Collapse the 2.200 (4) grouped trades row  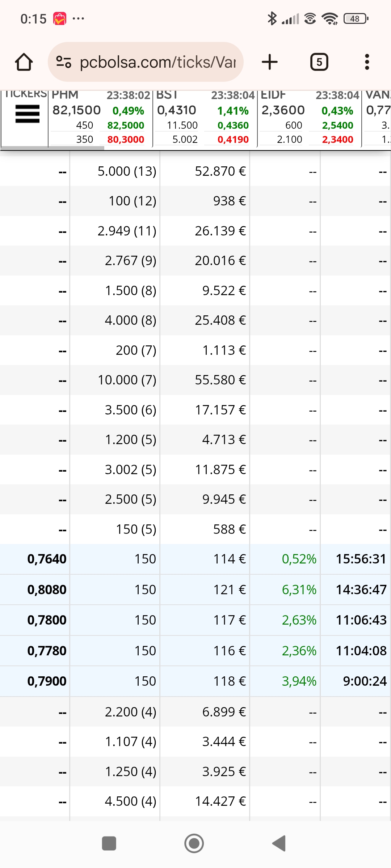coord(195,712)
